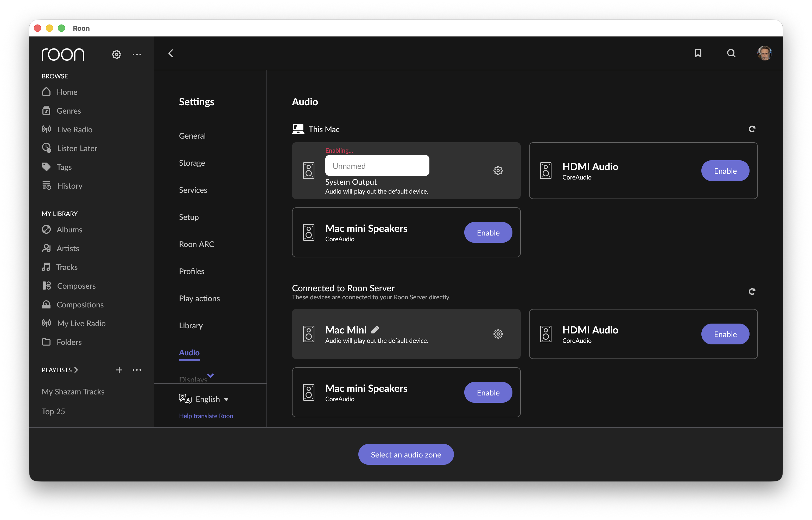This screenshot has width=812, height=520.
Task: Refresh the This Mac device list
Action: click(752, 129)
